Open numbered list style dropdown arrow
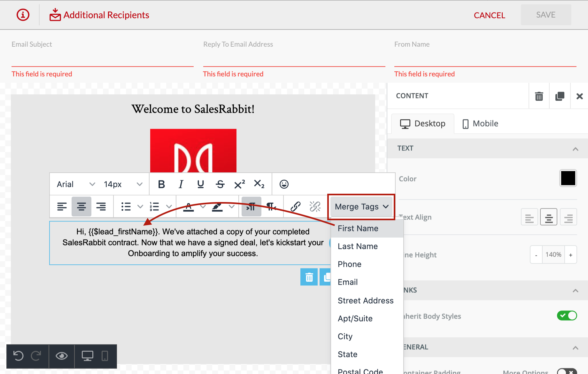The width and height of the screenshot is (588, 374). click(x=169, y=206)
